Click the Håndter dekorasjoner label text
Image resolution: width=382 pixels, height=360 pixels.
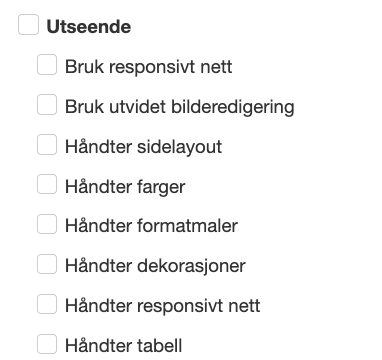click(x=155, y=266)
